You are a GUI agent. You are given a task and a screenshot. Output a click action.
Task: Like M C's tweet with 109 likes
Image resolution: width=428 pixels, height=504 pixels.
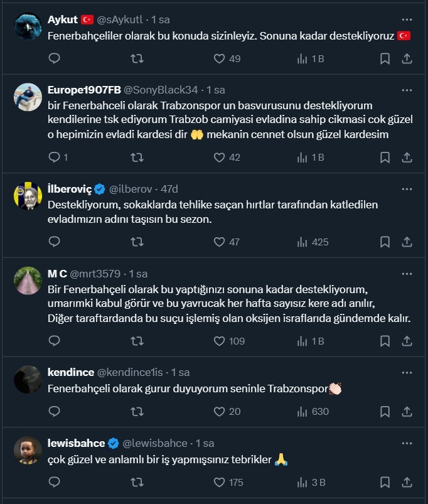pyautogui.click(x=219, y=341)
